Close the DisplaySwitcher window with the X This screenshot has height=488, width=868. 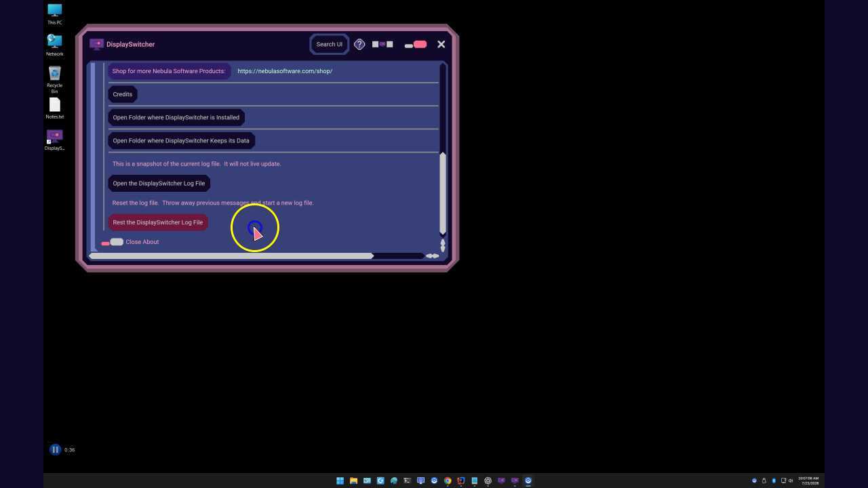(441, 44)
